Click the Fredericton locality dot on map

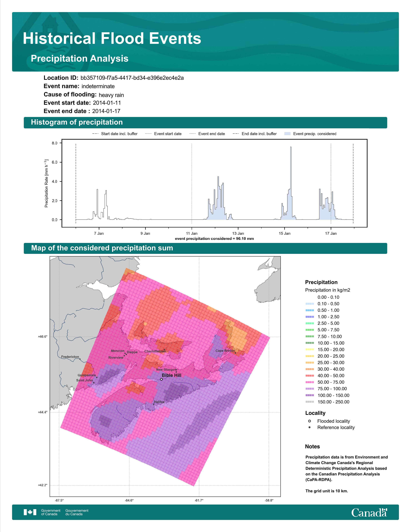point(80,359)
